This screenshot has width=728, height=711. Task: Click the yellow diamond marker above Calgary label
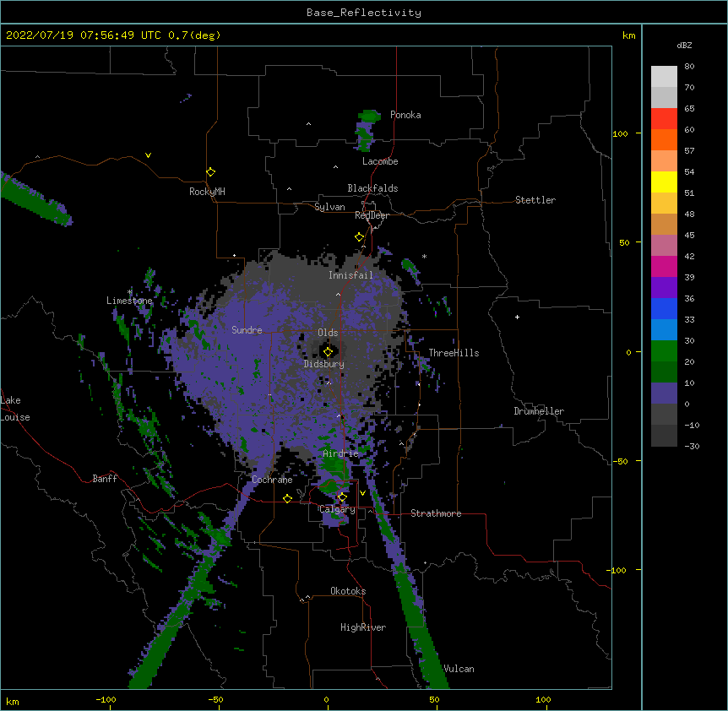point(342,497)
